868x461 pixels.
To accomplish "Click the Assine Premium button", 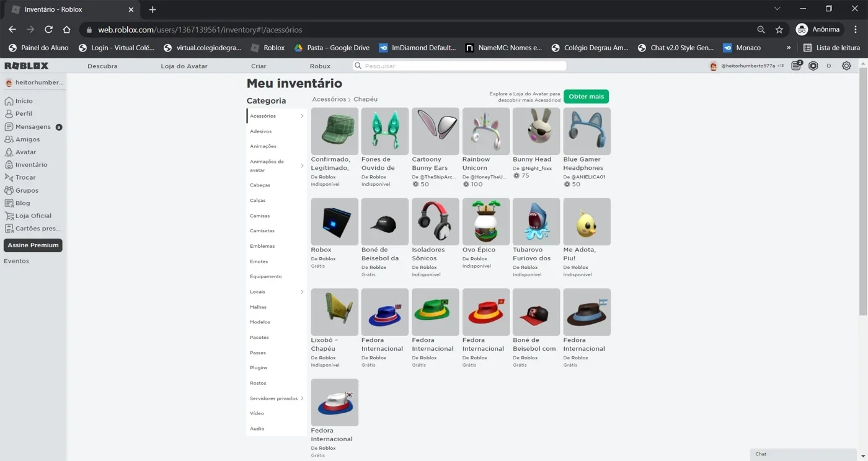I will (33, 245).
